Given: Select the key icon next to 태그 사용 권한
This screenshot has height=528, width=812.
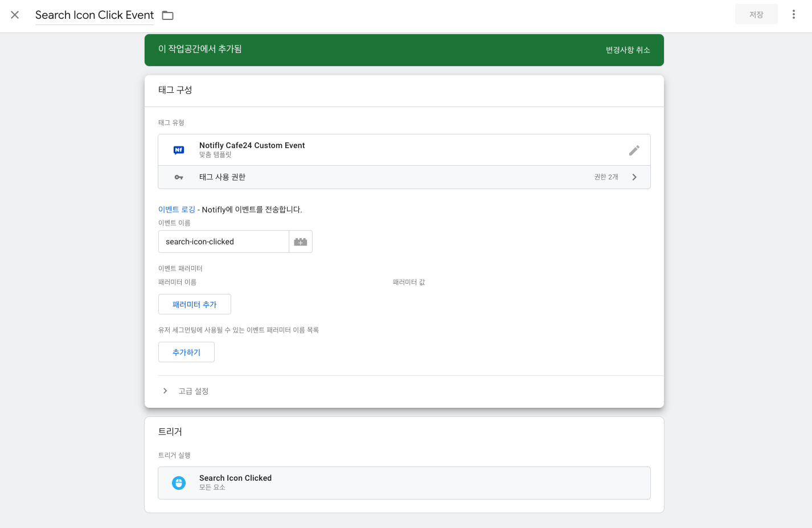Looking at the screenshot, I should point(179,177).
